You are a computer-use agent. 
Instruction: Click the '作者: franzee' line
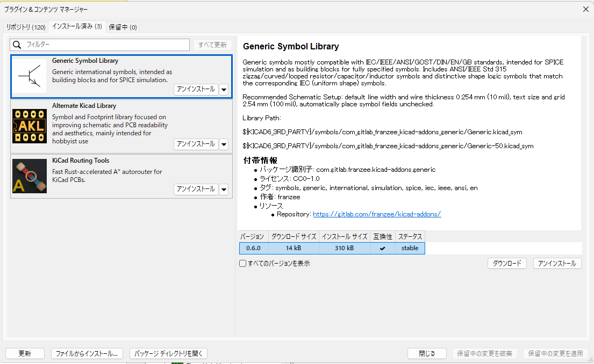coord(280,196)
